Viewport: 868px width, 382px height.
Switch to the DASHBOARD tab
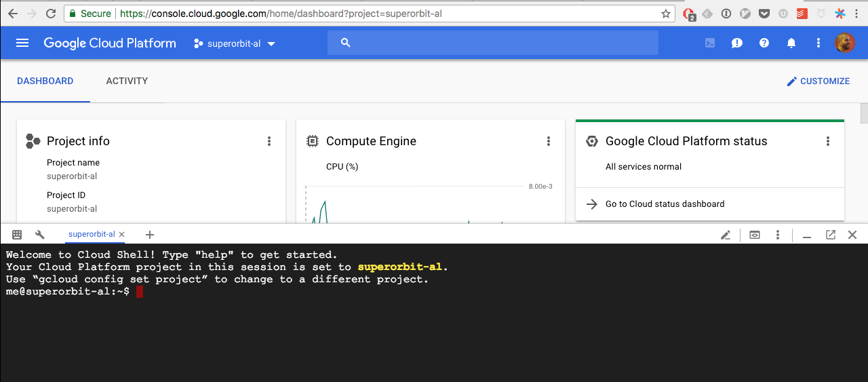click(x=45, y=81)
